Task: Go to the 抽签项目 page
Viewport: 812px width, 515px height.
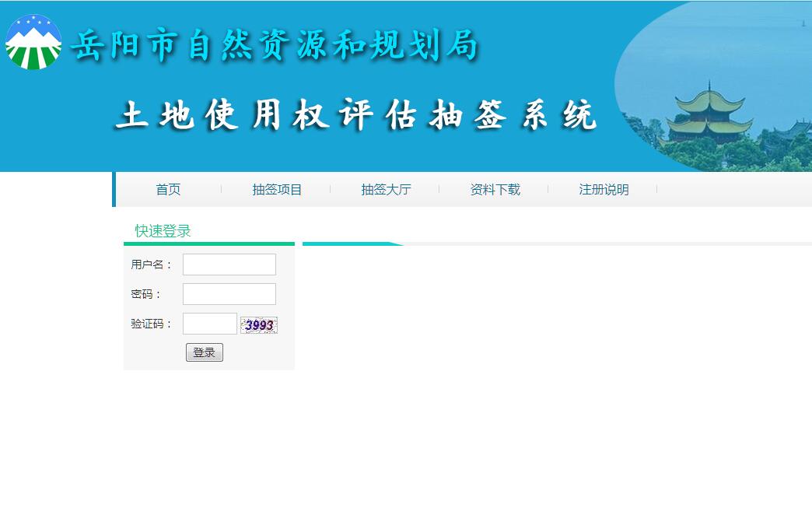Action: (277, 190)
